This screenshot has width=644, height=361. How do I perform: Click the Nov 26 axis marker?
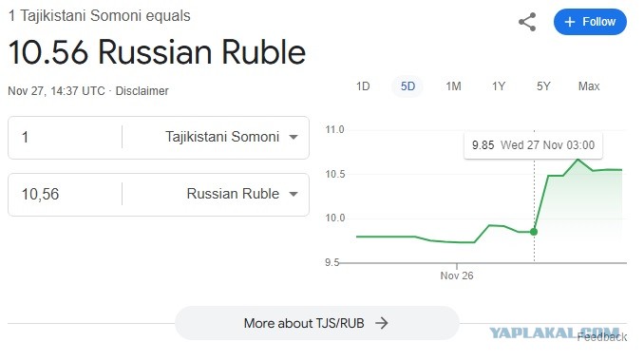coord(457,275)
